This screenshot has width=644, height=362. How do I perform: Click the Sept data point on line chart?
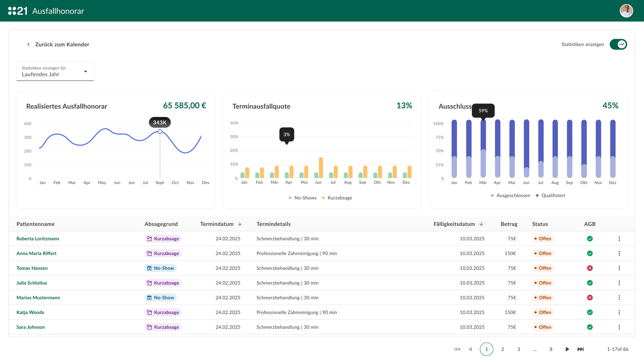160,131
